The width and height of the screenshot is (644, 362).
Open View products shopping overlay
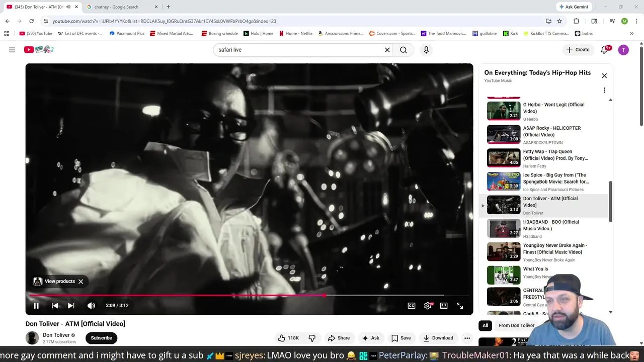click(x=54, y=282)
